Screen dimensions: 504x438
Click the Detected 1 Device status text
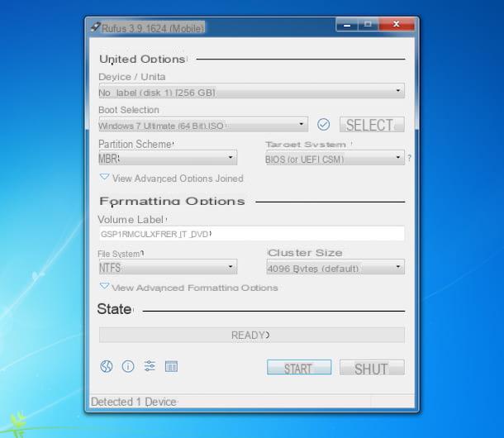point(134,402)
